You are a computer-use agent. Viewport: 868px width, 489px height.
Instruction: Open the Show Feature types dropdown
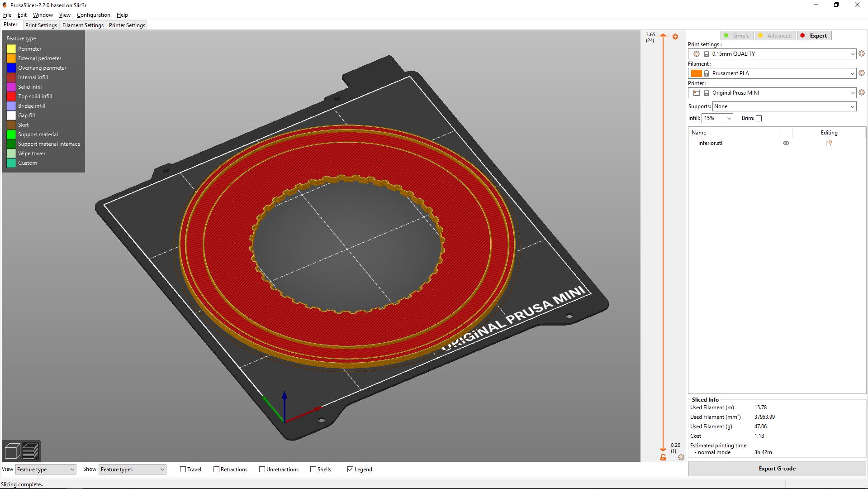(132, 469)
